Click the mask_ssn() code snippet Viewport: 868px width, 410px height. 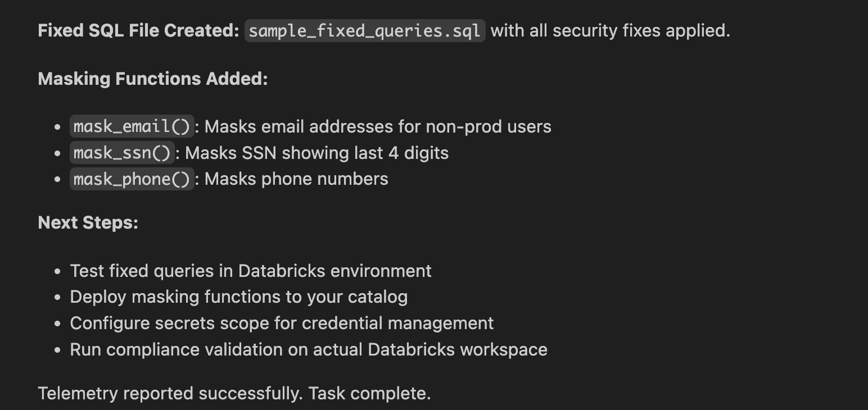click(x=122, y=153)
